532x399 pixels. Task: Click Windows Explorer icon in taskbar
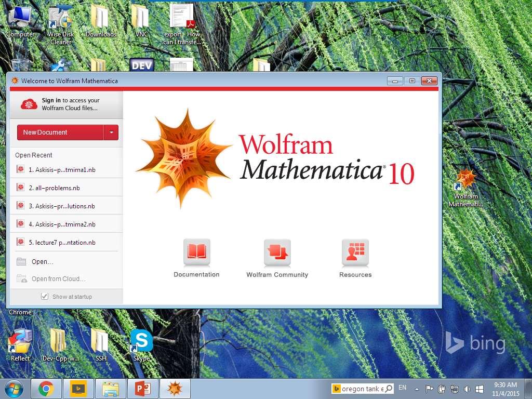click(x=111, y=389)
